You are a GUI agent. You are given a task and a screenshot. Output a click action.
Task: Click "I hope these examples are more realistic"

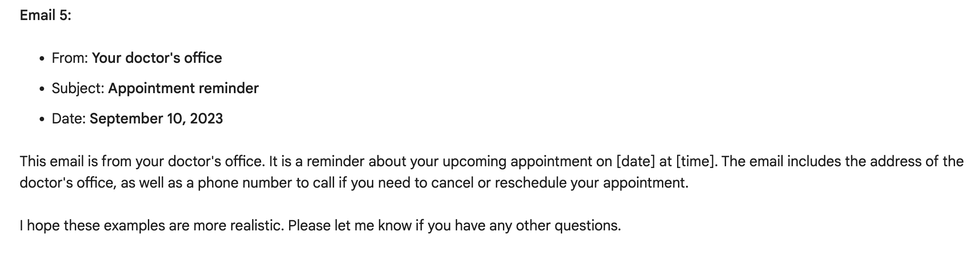151,225
